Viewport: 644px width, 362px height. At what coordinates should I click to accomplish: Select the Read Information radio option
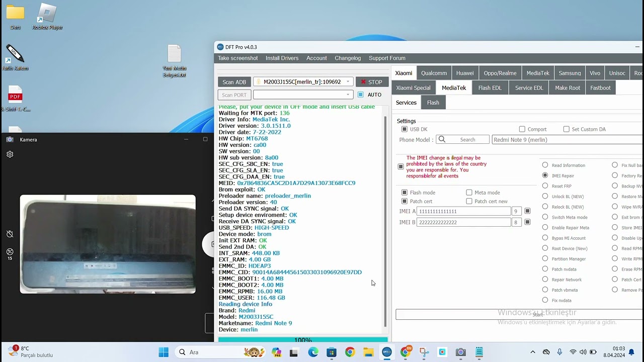pyautogui.click(x=545, y=165)
